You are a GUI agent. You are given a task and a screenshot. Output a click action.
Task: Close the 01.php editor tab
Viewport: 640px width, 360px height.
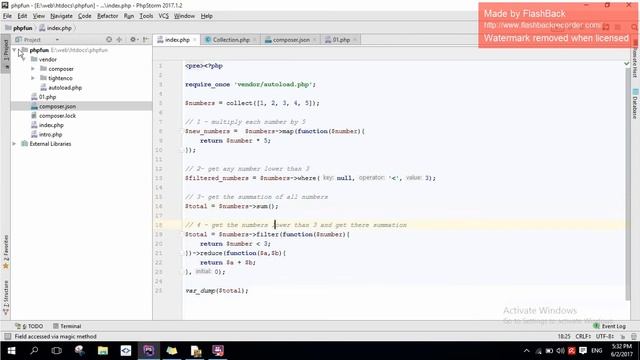(x=355, y=40)
